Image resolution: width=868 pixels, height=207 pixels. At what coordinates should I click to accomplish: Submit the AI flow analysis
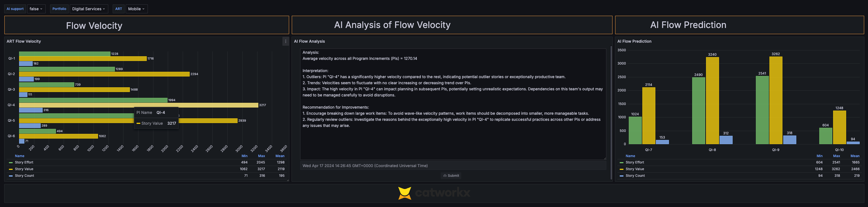click(x=451, y=176)
